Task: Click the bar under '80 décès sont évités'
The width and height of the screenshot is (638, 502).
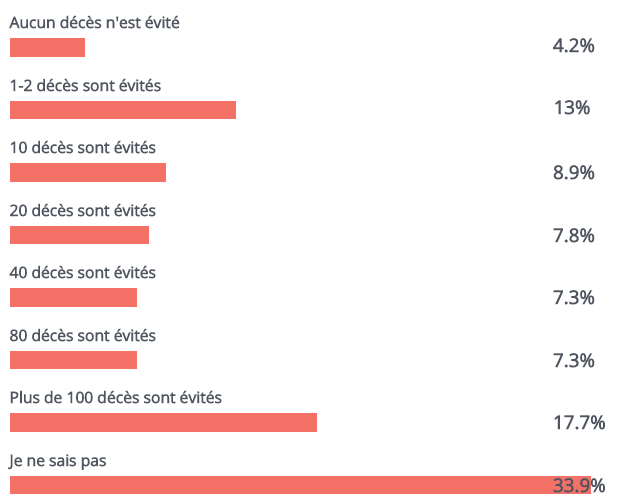Action: tap(73, 360)
